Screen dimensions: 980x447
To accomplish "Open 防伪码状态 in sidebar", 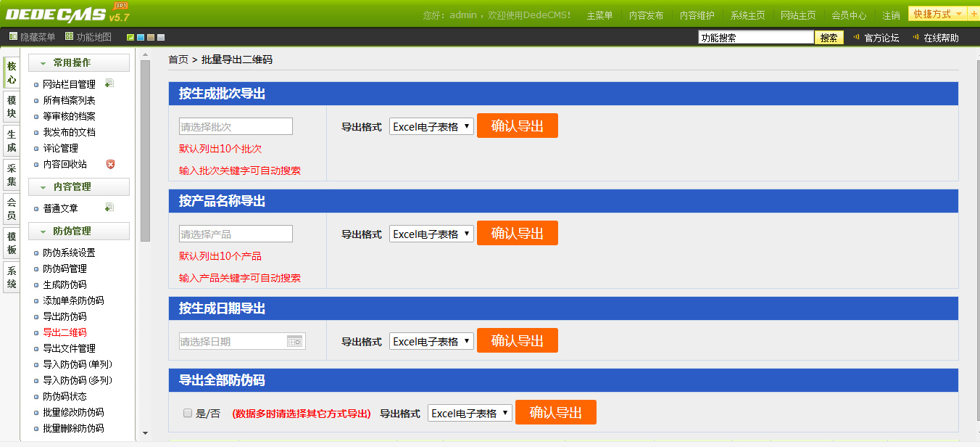I will click(65, 396).
